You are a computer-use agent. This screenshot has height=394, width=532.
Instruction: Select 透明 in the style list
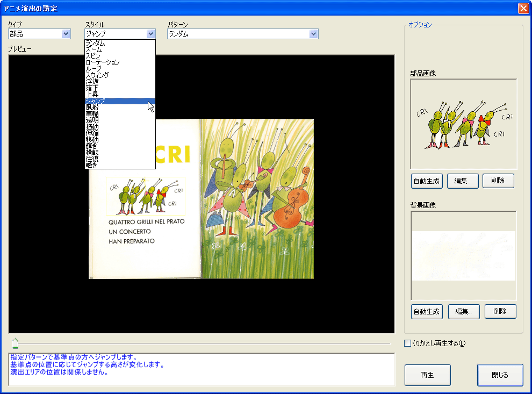(x=120, y=120)
